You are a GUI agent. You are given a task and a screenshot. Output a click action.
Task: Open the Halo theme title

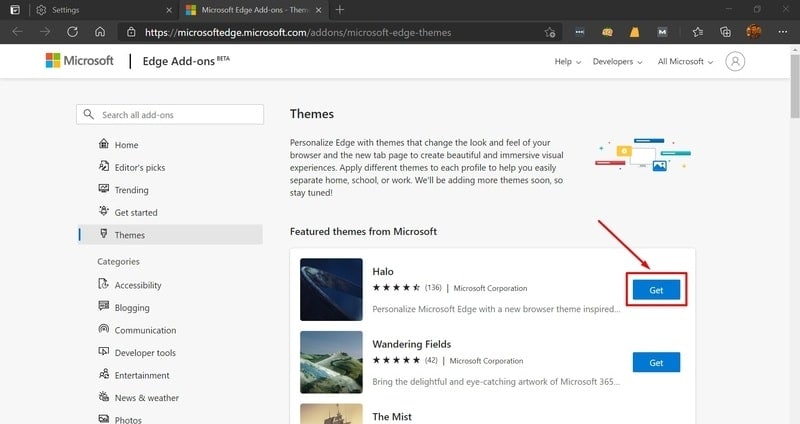click(383, 271)
